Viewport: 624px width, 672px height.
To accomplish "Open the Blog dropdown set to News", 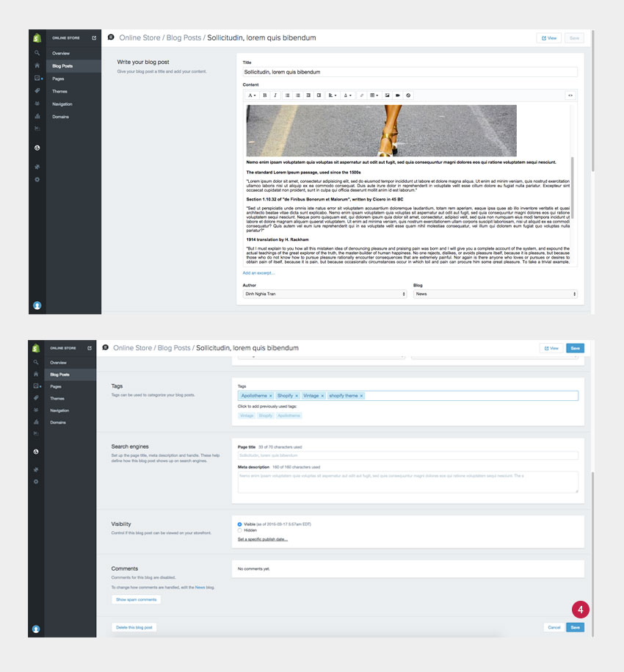I will click(x=496, y=294).
